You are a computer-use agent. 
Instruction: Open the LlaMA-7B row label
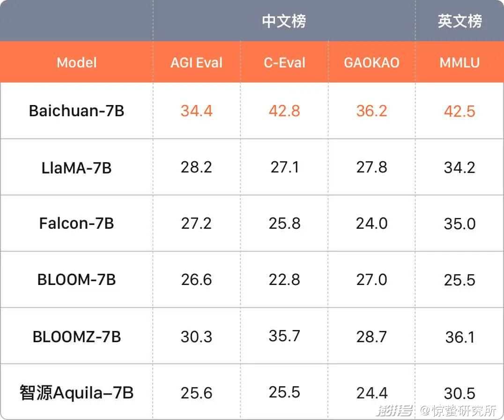(x=77, y=167)
